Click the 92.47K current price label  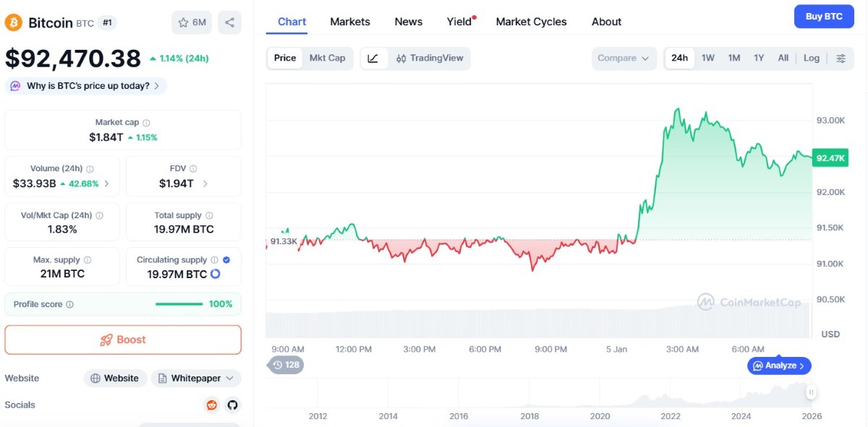830,158
